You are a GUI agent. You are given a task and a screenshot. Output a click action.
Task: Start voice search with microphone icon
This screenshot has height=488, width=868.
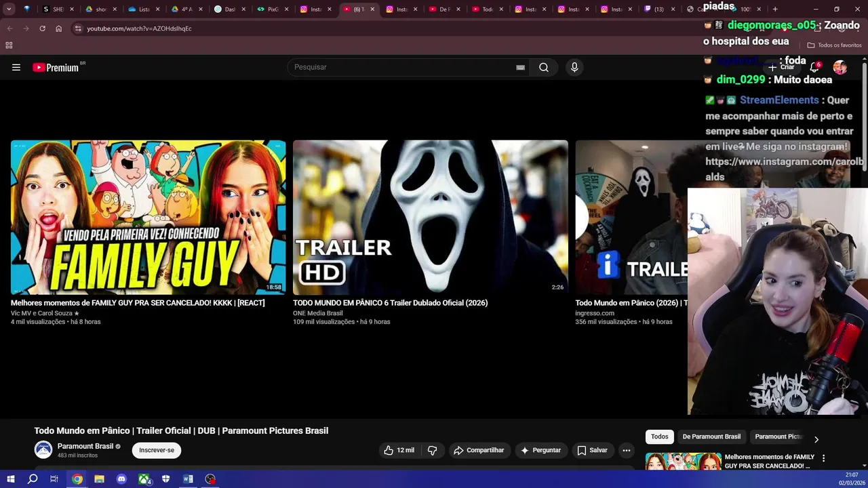574,67
